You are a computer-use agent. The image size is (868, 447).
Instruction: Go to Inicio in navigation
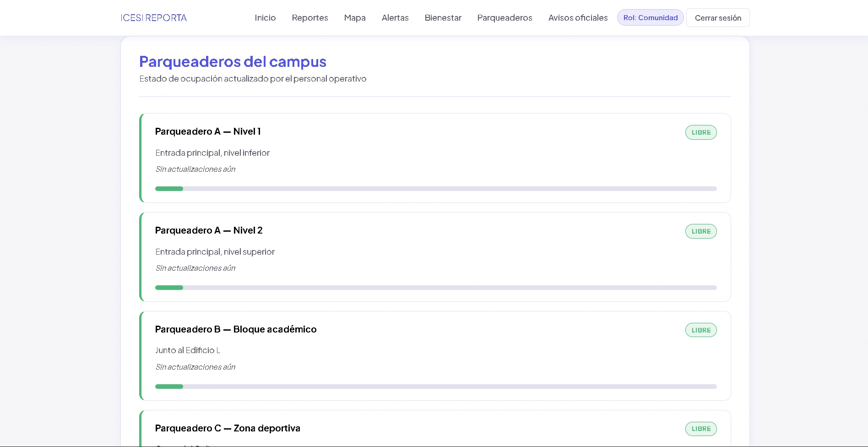coord(265,18)
